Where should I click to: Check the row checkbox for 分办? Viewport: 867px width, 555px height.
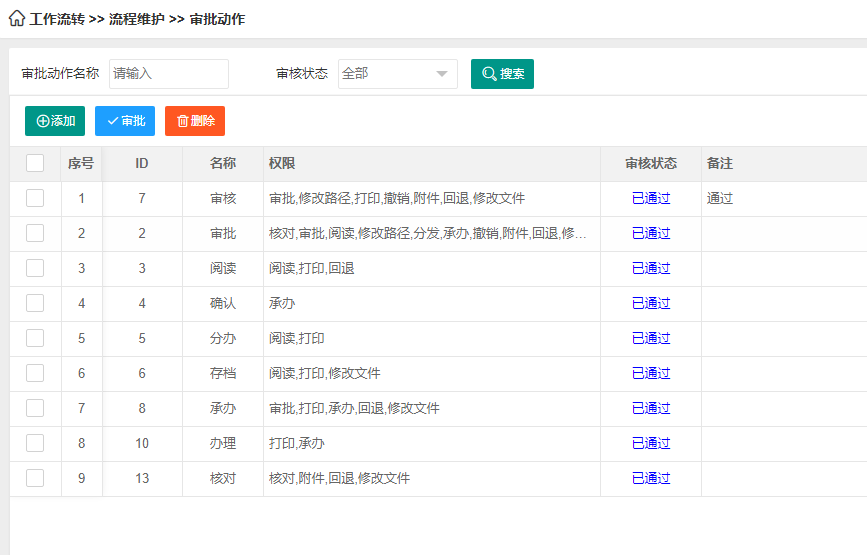click(x=35, y=338)
